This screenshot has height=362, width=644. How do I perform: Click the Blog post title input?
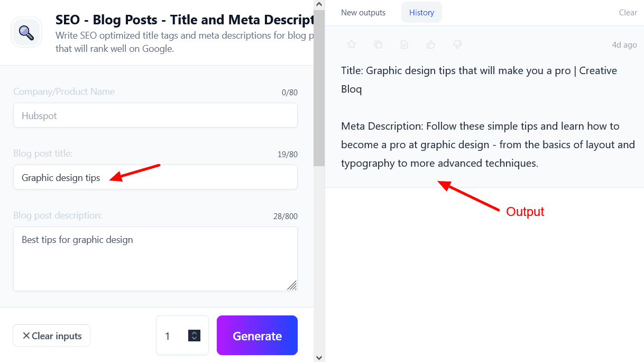(155, 177)
